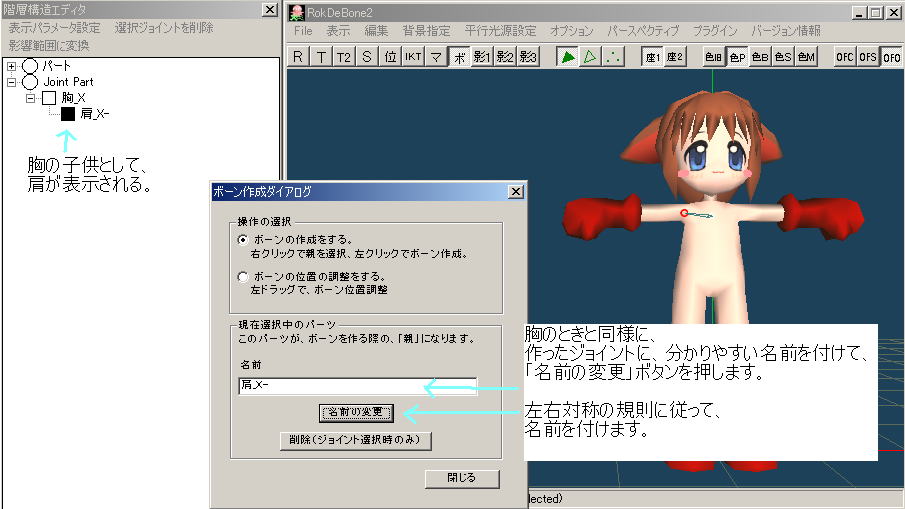
Task: Collapse the Joint Part tree node
Action: tap(12, 82)
